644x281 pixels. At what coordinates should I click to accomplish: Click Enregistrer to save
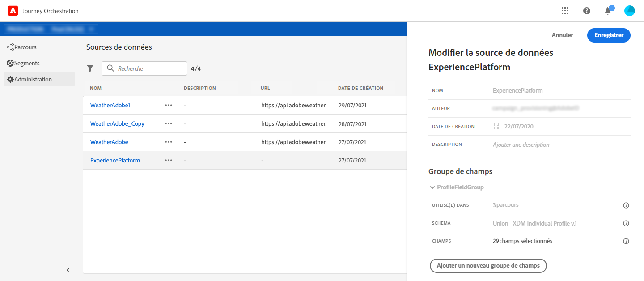pyautogui.click(x=609, y=35)
